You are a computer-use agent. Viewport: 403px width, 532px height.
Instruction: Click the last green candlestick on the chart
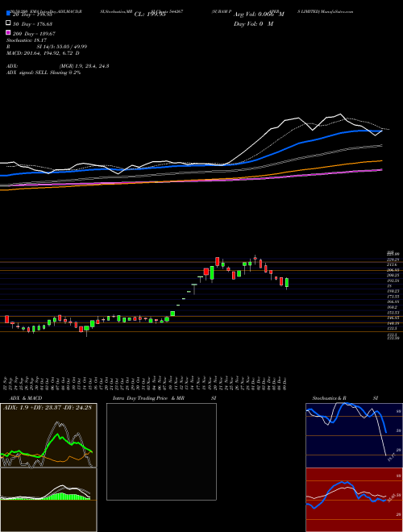[287, 283]
